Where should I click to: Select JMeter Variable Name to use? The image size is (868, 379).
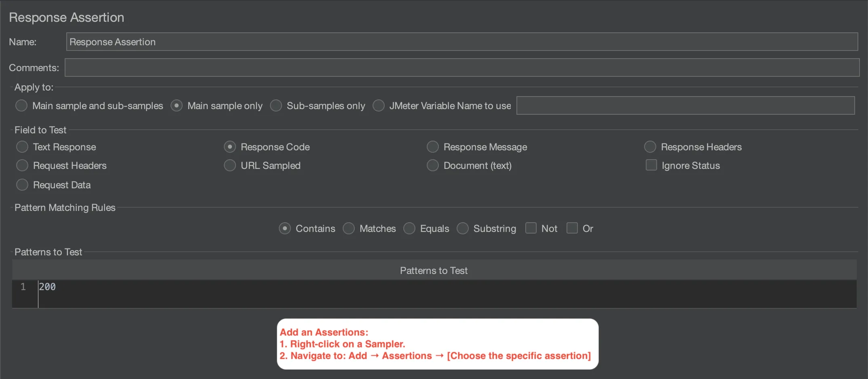pos(379,106)
